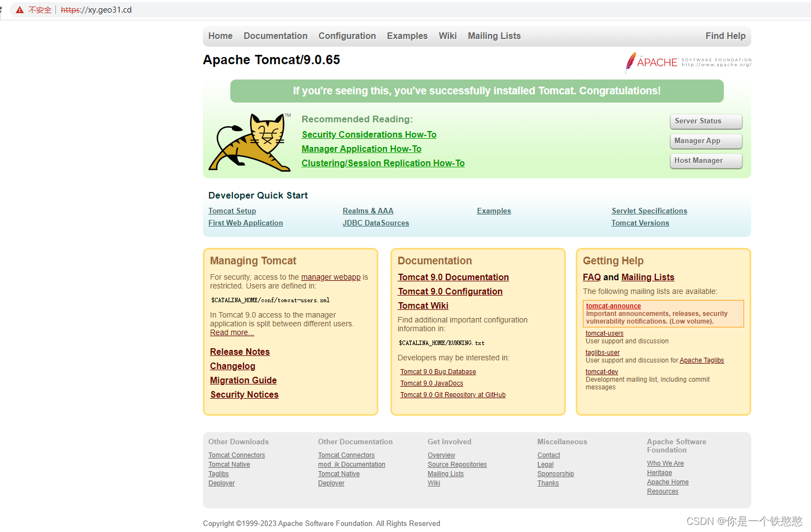Screen dimensions: 811x532
Task: Open mod_jk Documentation link
Action: tap(351, 465)
